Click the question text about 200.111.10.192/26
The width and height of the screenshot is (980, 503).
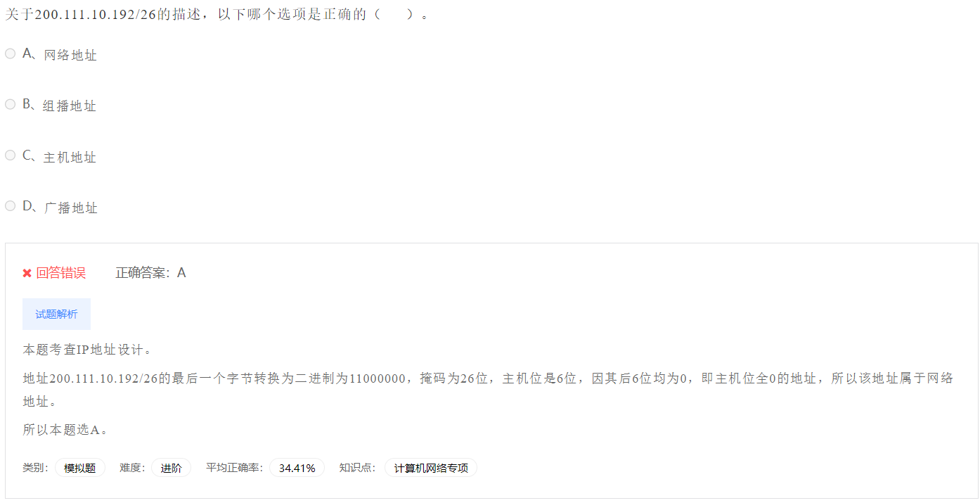tap(217, 14)
